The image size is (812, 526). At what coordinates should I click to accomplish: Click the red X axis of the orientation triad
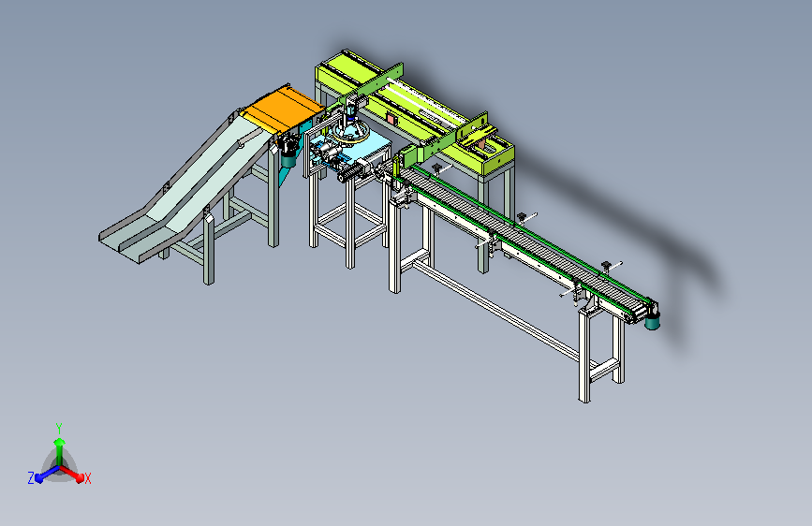tap(72, 474)
